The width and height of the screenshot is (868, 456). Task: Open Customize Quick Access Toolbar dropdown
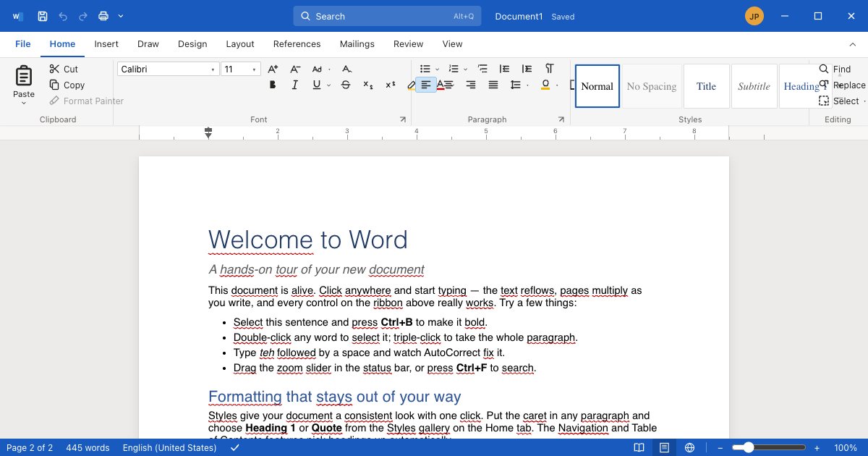click(120, 16)
